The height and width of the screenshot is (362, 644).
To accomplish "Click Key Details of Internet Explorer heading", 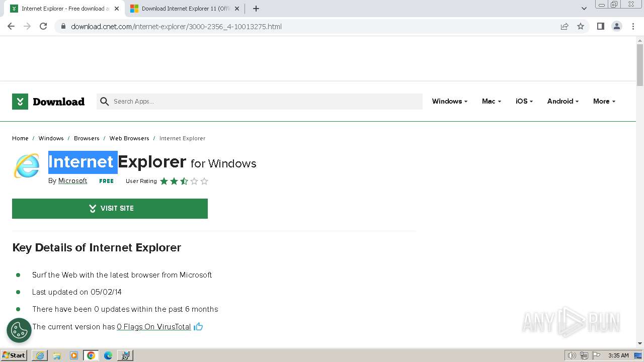I will (97, 248).
